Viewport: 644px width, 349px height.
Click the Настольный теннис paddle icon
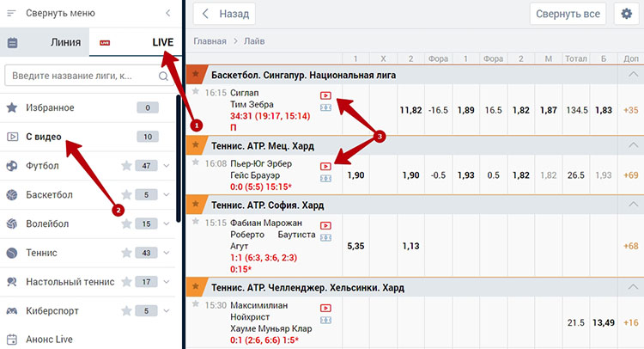(x=12, y=282)
